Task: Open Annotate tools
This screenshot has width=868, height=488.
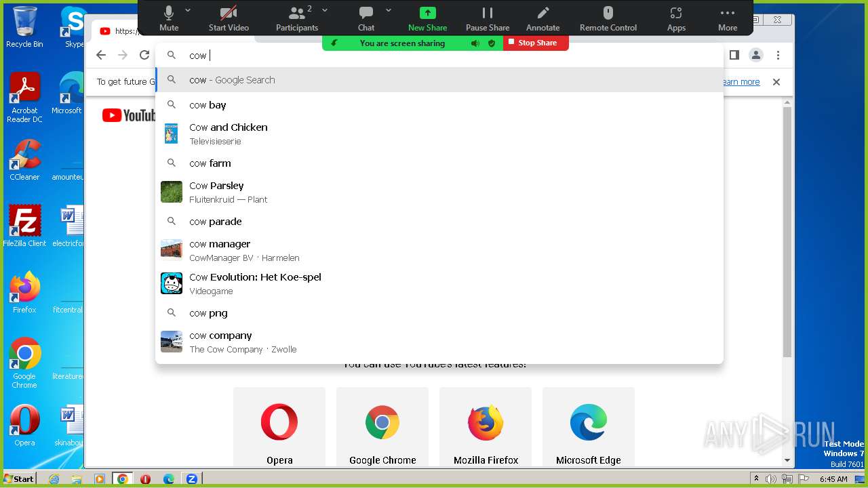Action: [x=543, y=18]
